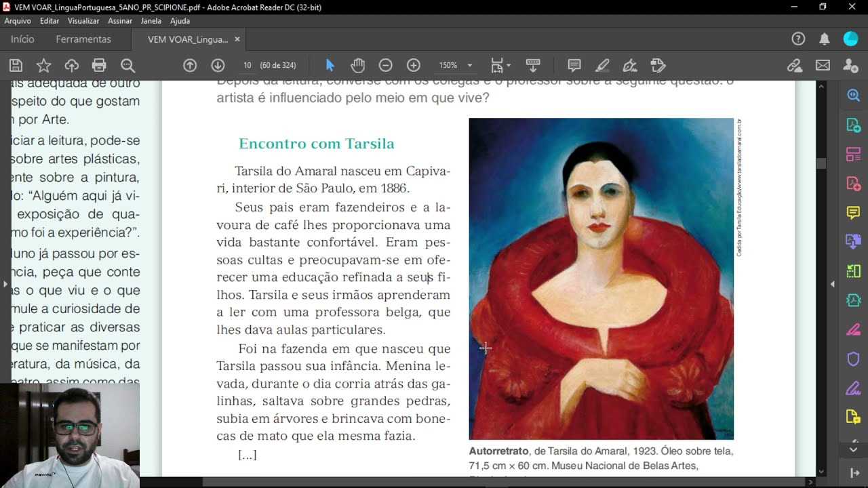Open the sign document pen tool
Viewport: 868px width, 488px height.
coord(630,65)
